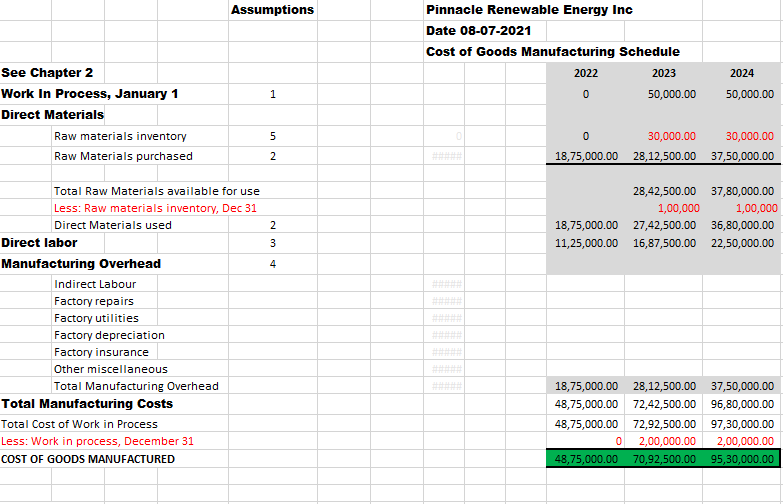Click assumption number 4 for Manufacturing Overhead
This screenshot has height=504, width=783.
pos(273,264)
